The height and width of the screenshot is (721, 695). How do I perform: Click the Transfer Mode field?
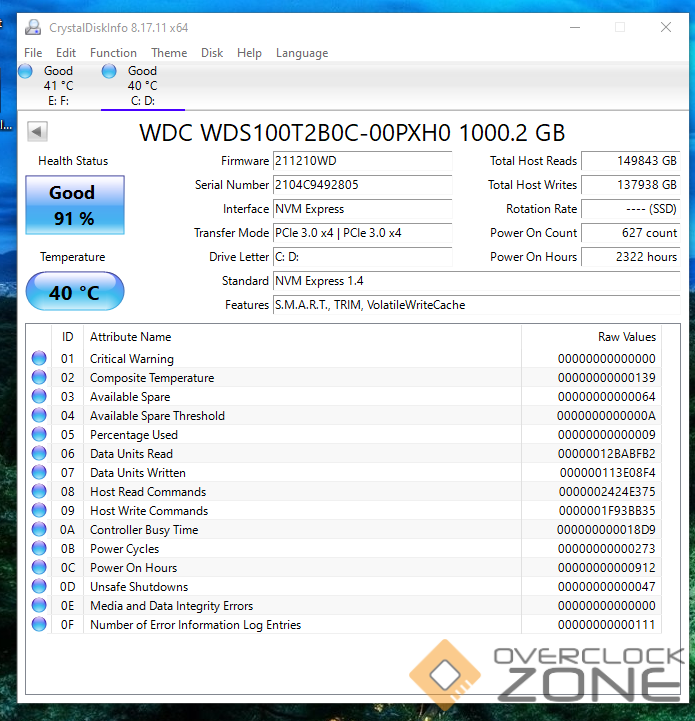[x=362, y=233]
